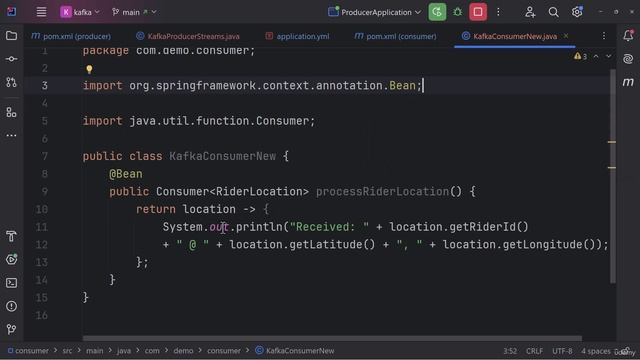Open the Problems tool window
Image resolution: width=640 pixels, height=360 pixels.
tap(11, 306)
